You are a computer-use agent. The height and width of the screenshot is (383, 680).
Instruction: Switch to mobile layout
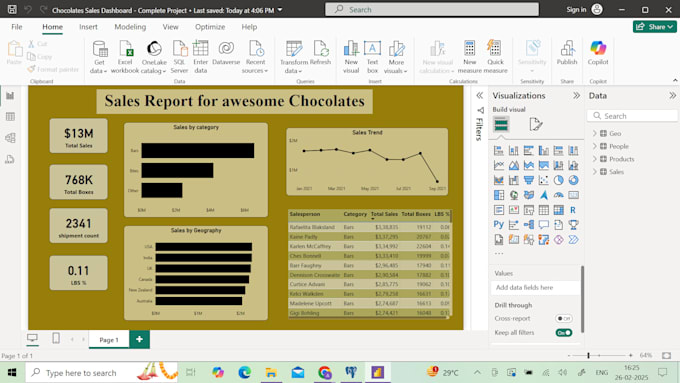coord(56,338)
